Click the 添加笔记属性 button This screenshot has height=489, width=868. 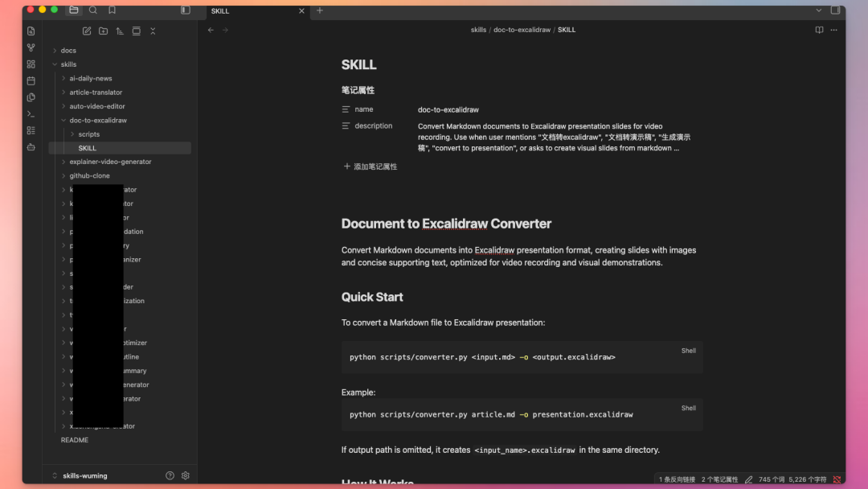pos(370,166)
